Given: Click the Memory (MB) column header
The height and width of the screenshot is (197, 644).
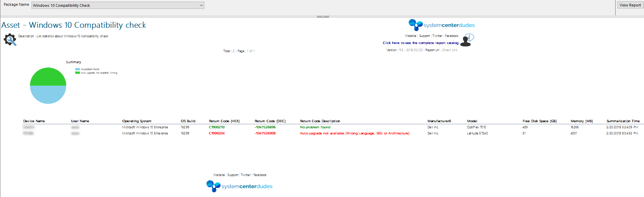Looking at the screenshot, I should pyautogui.click(x=582, y=121).
